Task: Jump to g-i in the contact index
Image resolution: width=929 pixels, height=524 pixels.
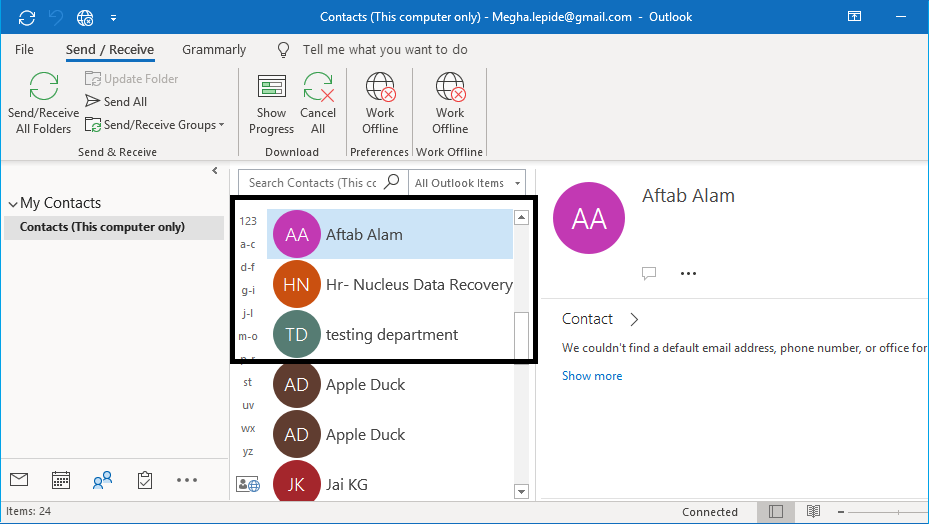Action: coord(248,290)
